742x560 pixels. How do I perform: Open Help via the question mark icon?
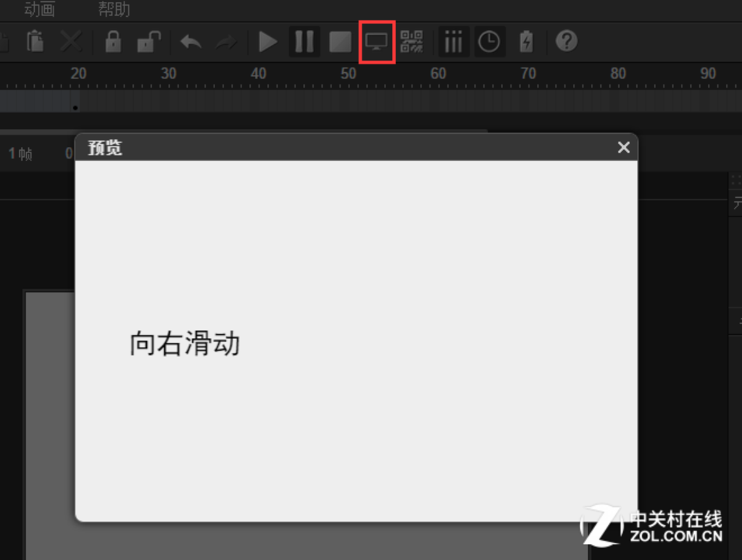point(567,42)
